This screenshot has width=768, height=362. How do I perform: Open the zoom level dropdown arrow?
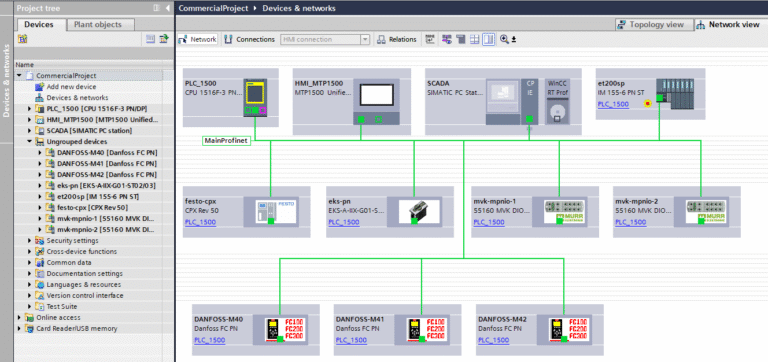click(x=514, y=40)
